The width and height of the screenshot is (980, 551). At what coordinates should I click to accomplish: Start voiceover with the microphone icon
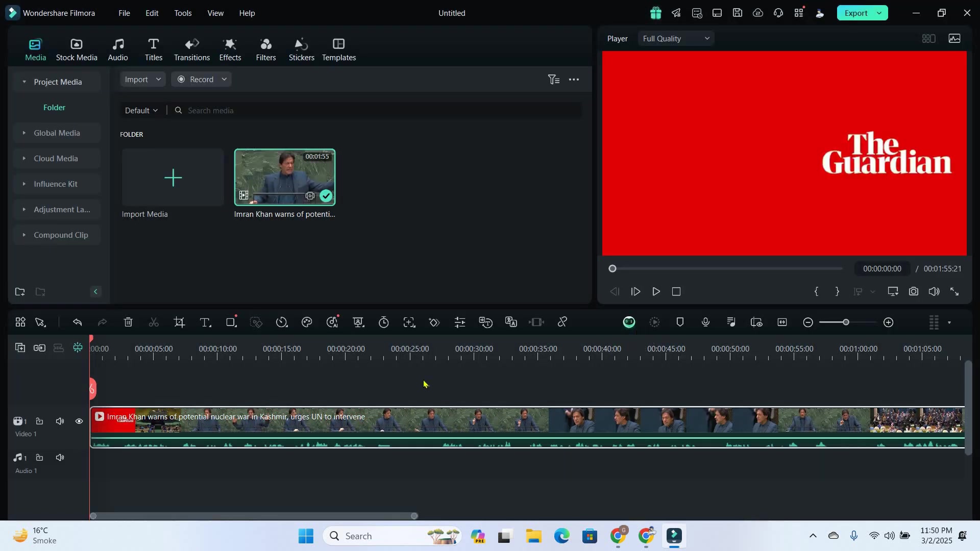coord(705,322)
